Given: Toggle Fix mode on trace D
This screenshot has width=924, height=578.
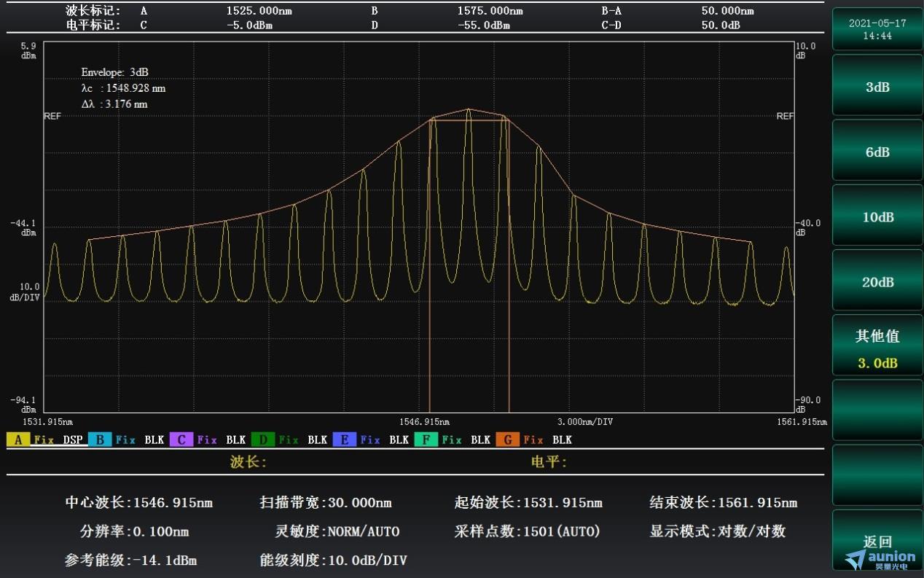Looking at the screenshot, I should pos(289,440).
